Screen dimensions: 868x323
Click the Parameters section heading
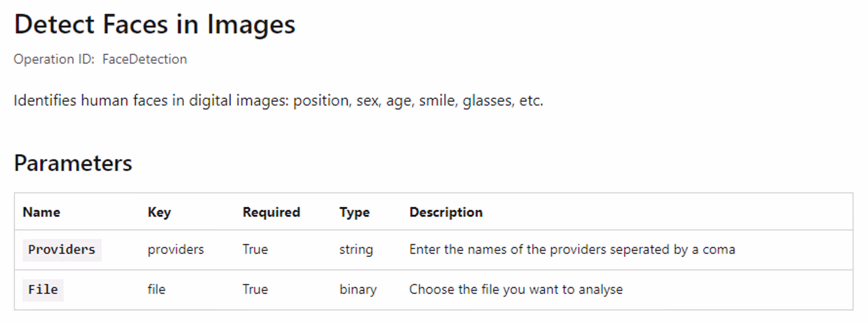click(x=73, y=163)
